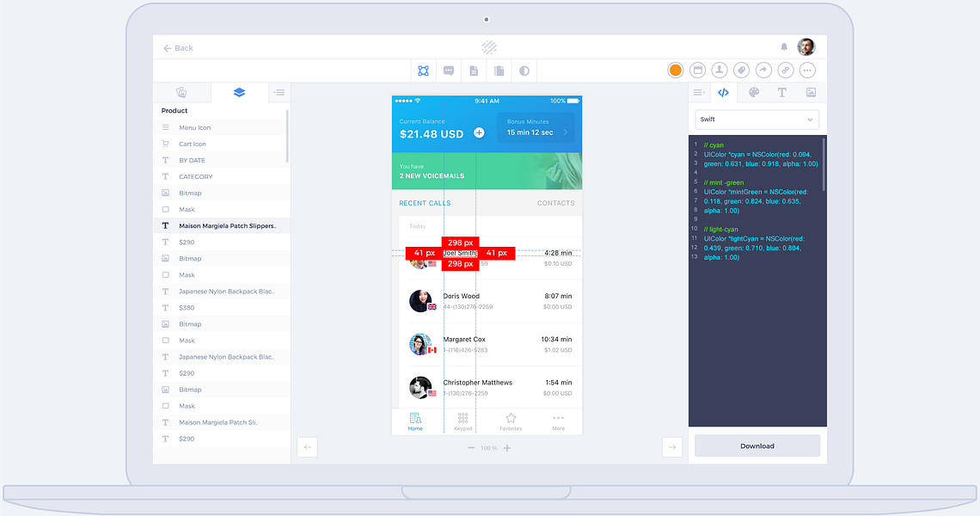
Task: Collapse right panel with list-arrow icon
Action: (699, 93)
